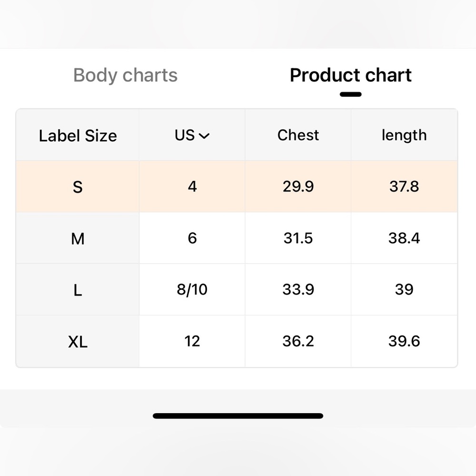Click the US size 4 cell

(192, 186)
